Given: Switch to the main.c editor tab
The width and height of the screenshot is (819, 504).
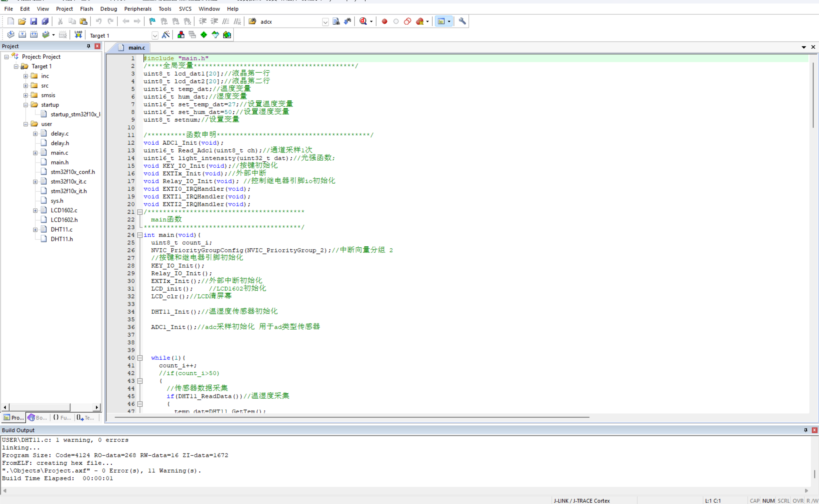Looking at the screenshot, I should click(133, 48).
